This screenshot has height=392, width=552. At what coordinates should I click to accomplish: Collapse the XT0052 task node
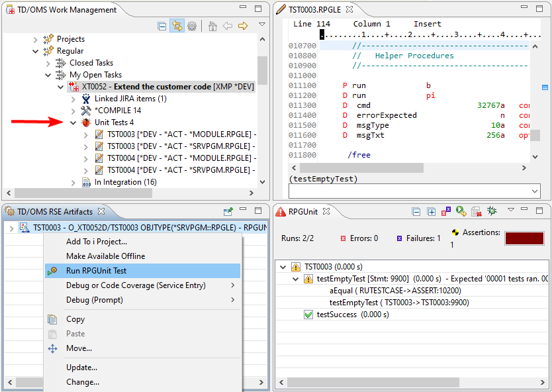[x=60, y=87]
